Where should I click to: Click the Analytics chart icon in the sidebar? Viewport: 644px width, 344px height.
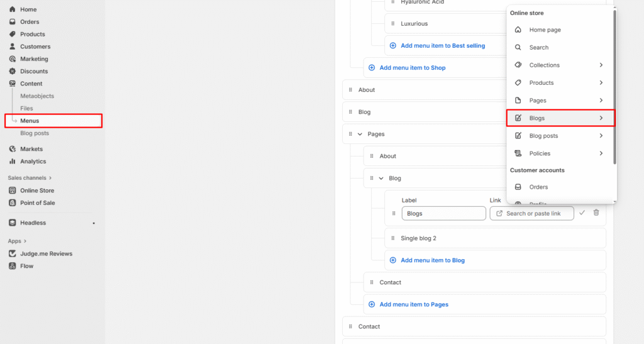coord(13,162)
